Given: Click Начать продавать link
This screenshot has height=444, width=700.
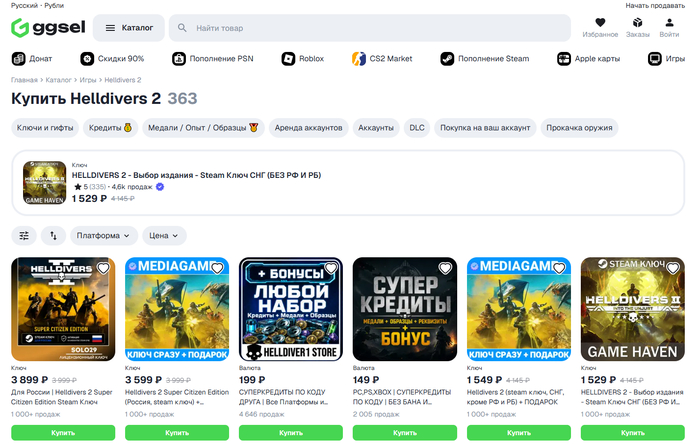Looking at the screenshot, I should [655, 5].
